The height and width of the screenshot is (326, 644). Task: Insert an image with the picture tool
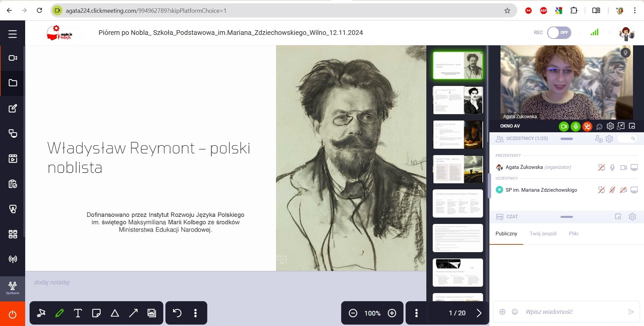152,313
